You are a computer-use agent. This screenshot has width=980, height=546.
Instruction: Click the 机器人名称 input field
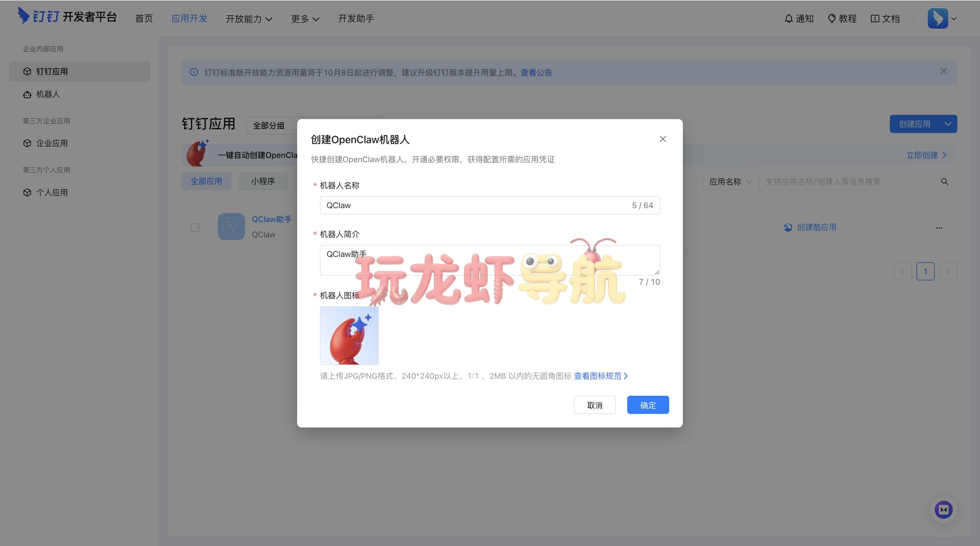click(490, 205)
